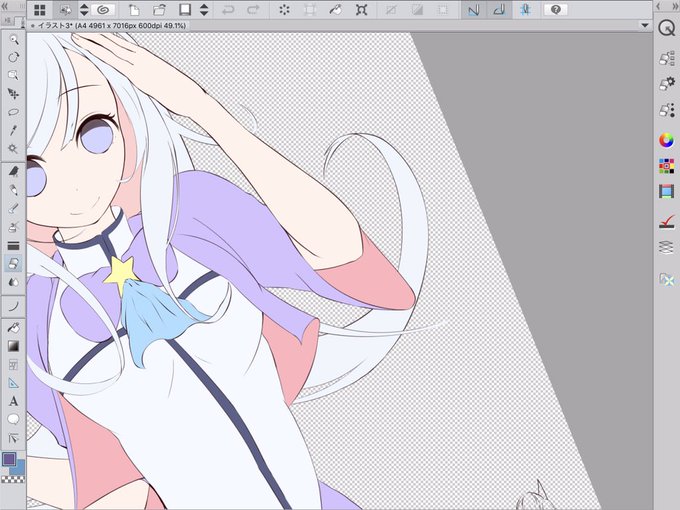Select the Brush tool
This screenshot has width=680, height=510.
14,209
